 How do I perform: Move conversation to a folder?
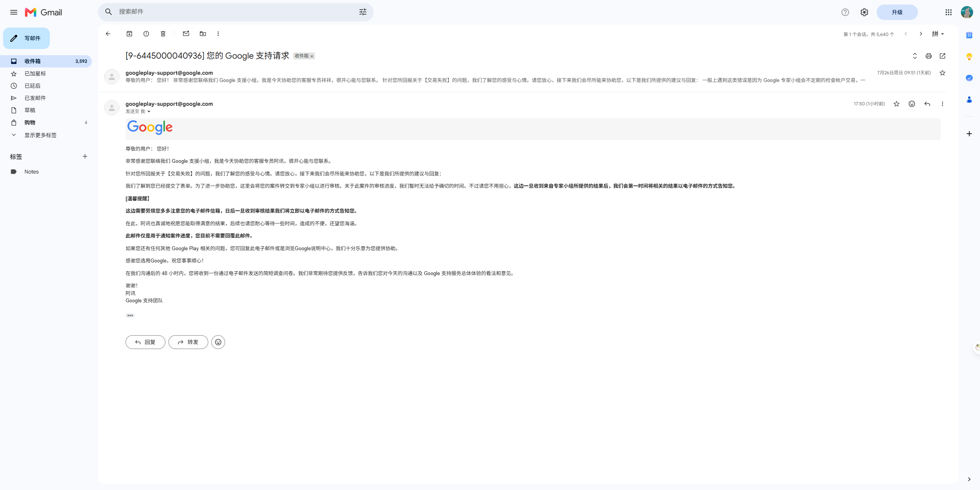(203, 34)
